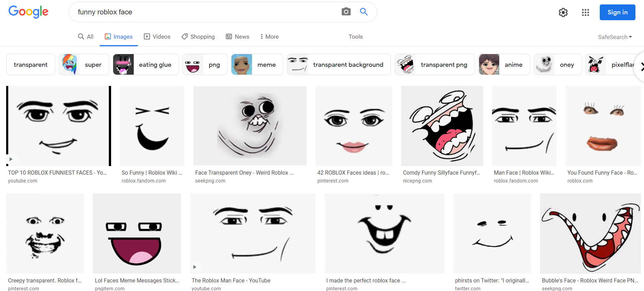Switch to the All tab
This screenshot has height=291, width=644.
coord(86,37)
